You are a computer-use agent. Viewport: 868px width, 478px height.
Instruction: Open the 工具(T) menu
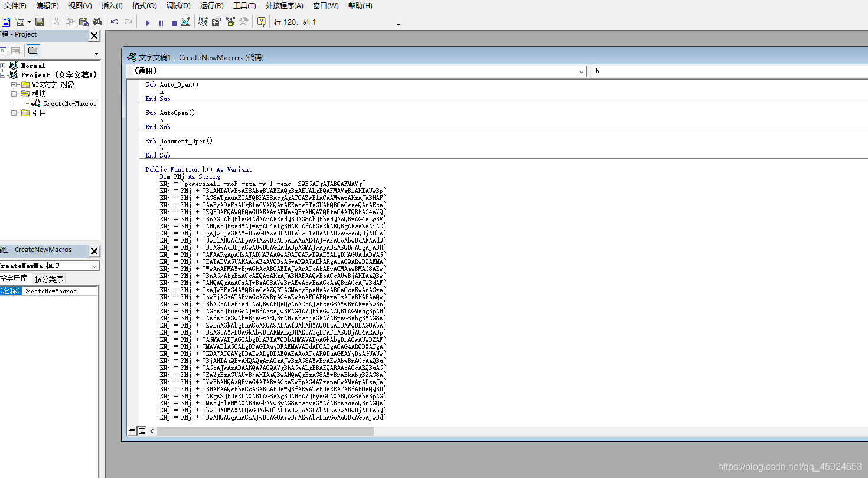[x=244, y=6]
